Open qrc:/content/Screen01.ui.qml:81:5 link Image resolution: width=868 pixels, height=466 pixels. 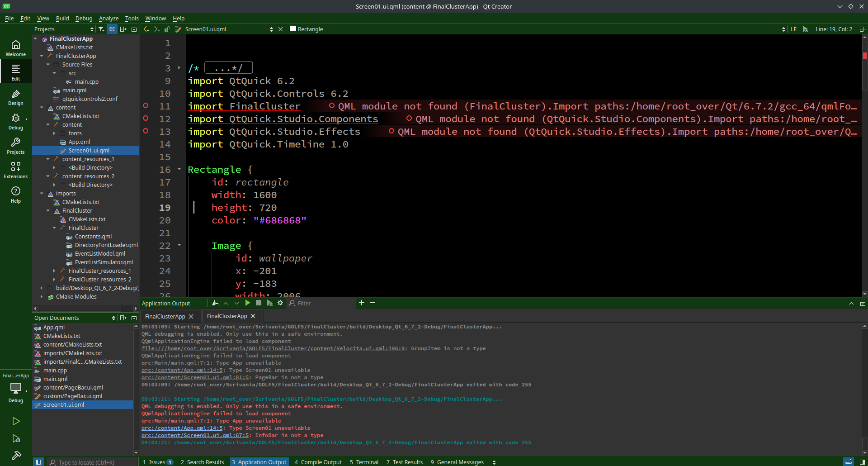pyautogui.click(x=195, y=377)
